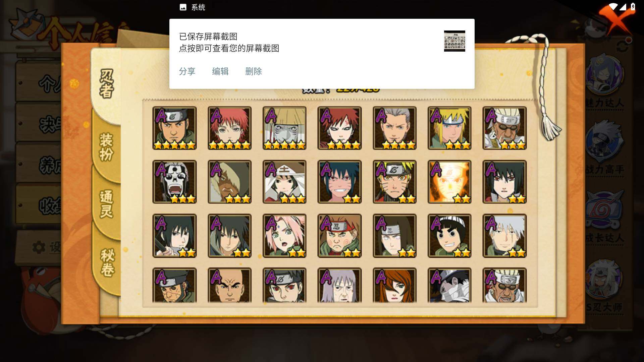Select the Kakashi ninja with two stars
644x362 pixels.
[x=504, y=236]
